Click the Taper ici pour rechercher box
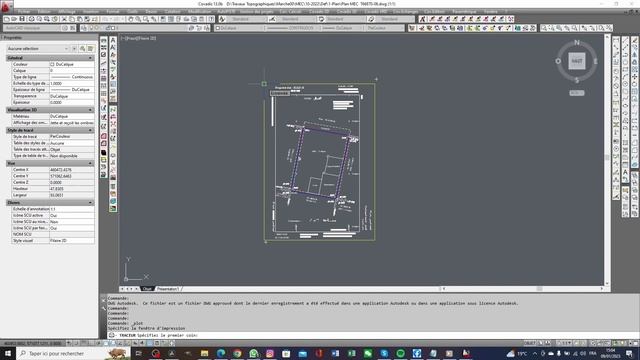This screenshot has width=640, height=360. pos(73,353)
